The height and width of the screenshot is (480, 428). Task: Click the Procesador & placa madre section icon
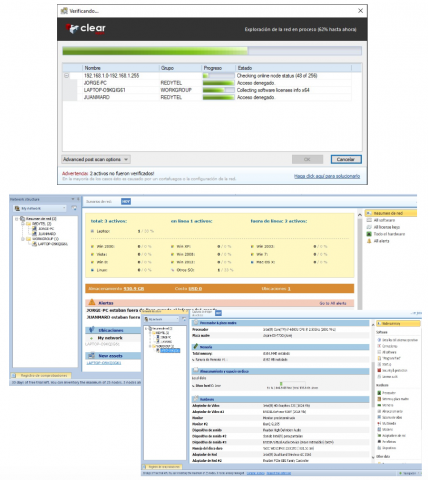(x=196, y=323)
